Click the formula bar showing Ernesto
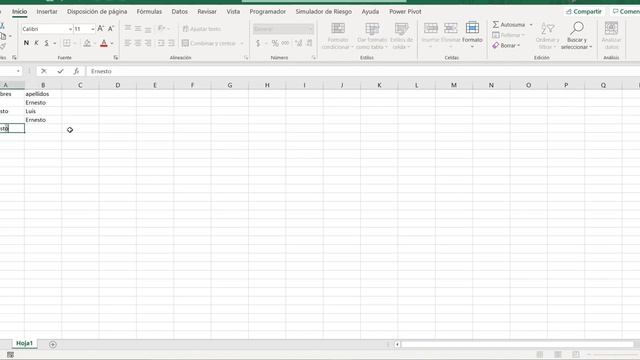 pos(362,71)
